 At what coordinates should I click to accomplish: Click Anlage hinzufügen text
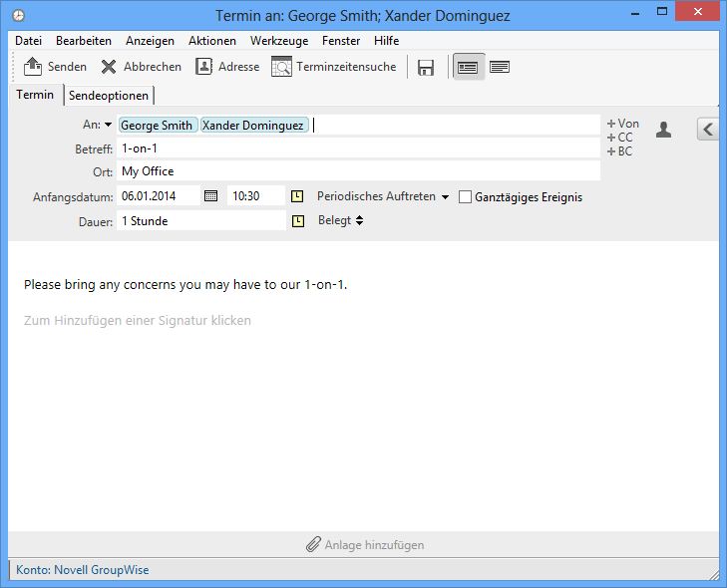(374, 545)
